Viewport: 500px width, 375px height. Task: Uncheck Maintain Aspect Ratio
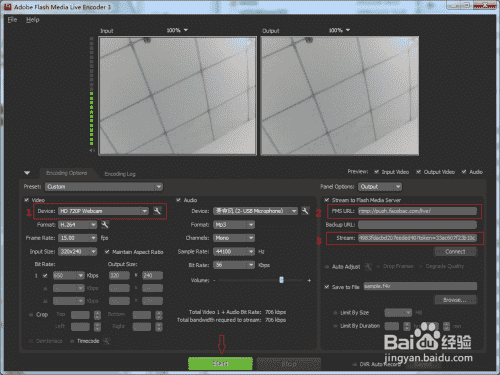pos(107,252)
